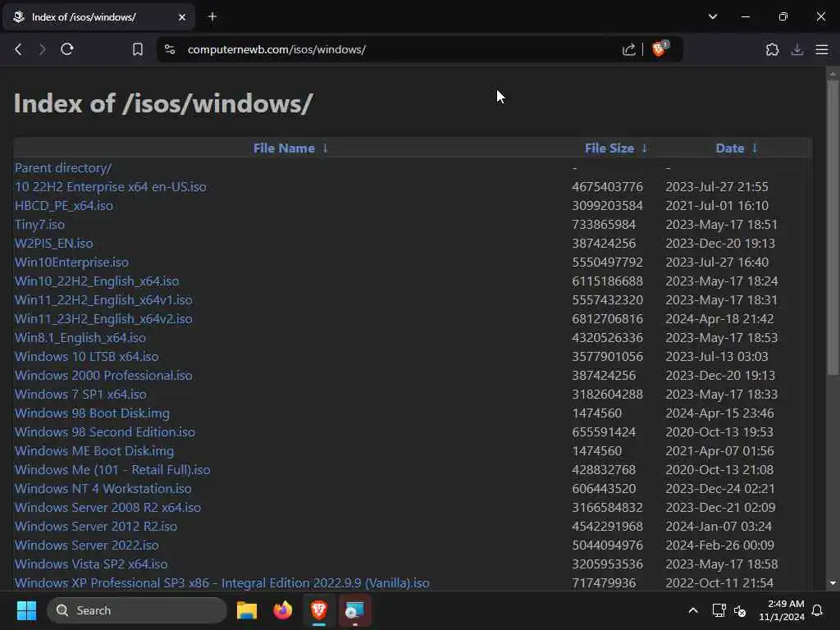Download Windows 98 Boot Disk.img
This screenshot has width=840, height=630.
(x=92, y=413)
